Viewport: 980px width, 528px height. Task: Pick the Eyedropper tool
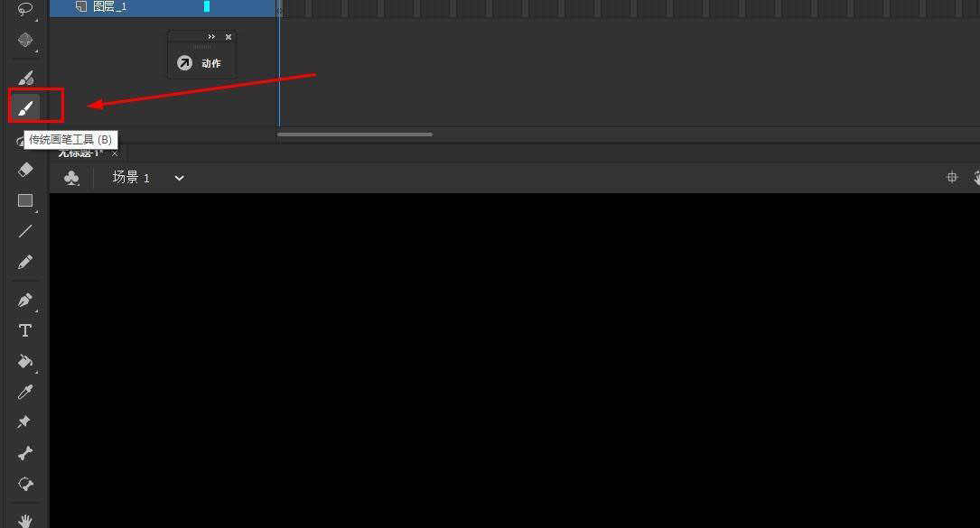click(25, 392)
